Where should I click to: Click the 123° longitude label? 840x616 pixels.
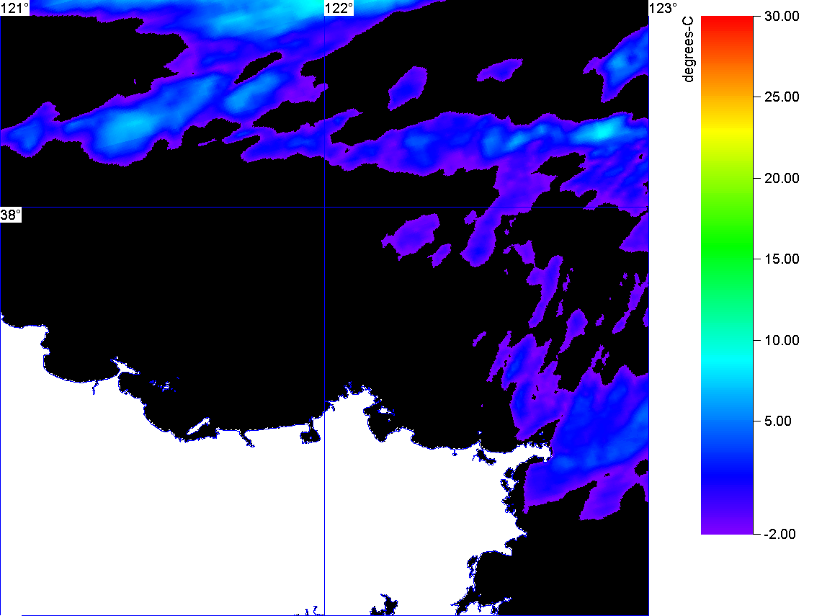[x=663, y=8]
